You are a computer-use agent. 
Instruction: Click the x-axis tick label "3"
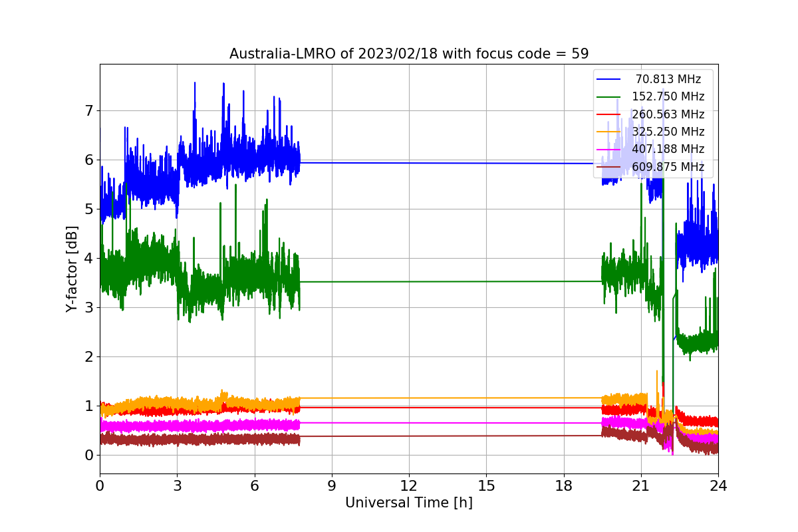(x=177, y=486)
